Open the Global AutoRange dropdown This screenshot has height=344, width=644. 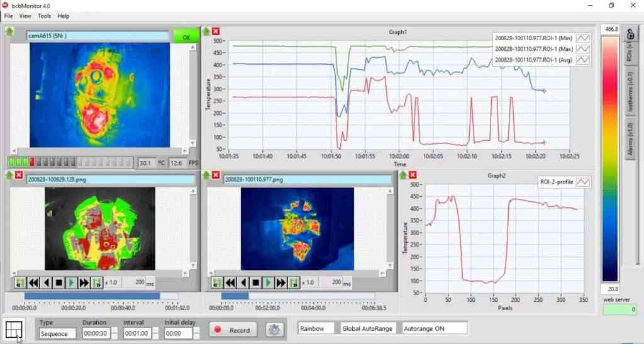(x=368, y=328)
